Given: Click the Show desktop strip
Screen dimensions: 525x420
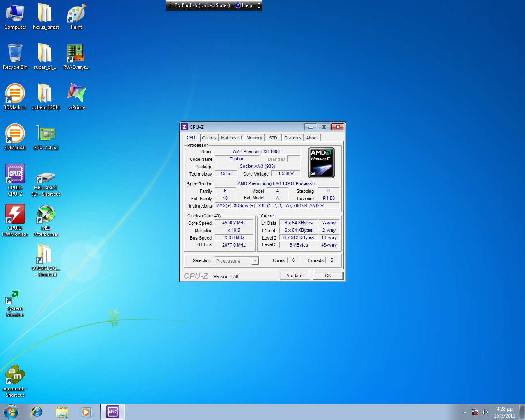Looking at the screenshot, I should [x=522, y=412].
